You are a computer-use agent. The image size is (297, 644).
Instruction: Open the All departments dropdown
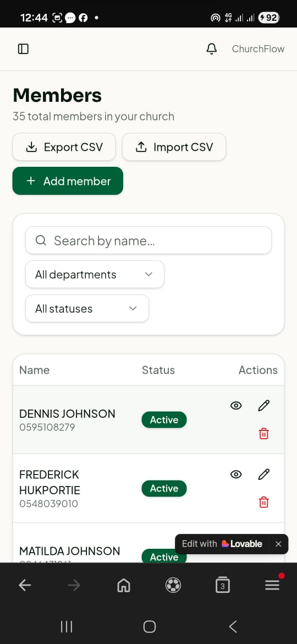(95, 274)
